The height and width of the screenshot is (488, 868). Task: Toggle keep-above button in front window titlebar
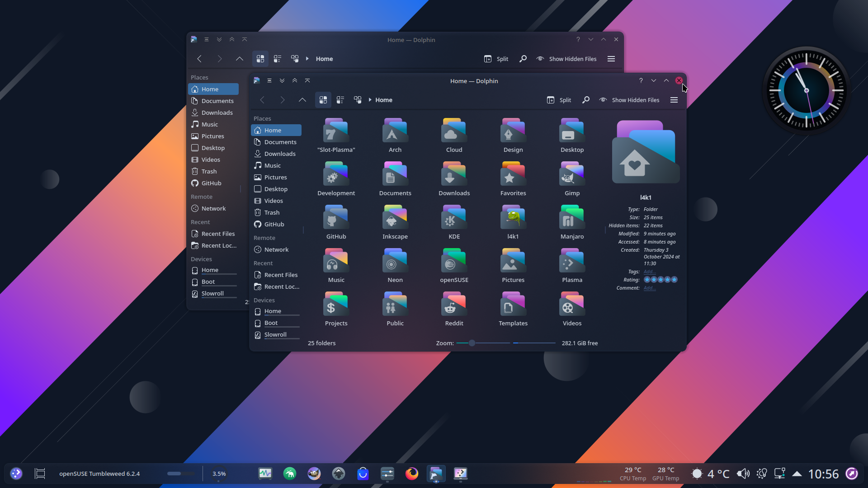point(295,80)
